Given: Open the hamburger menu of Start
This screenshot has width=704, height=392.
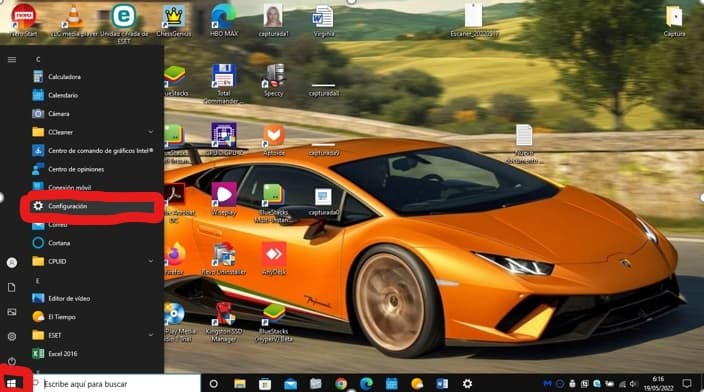Looking at the screenshot, I should [12, 59].
